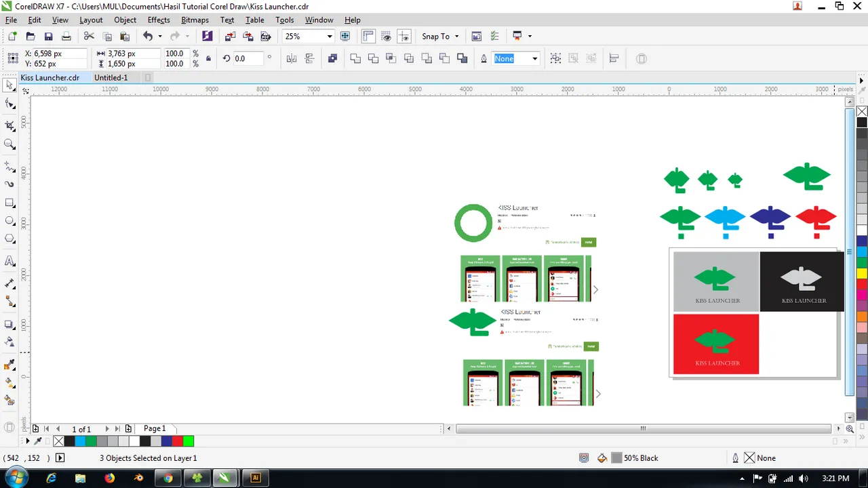Click the Export icon
868x488 pixels.
[x=248, y=37]
